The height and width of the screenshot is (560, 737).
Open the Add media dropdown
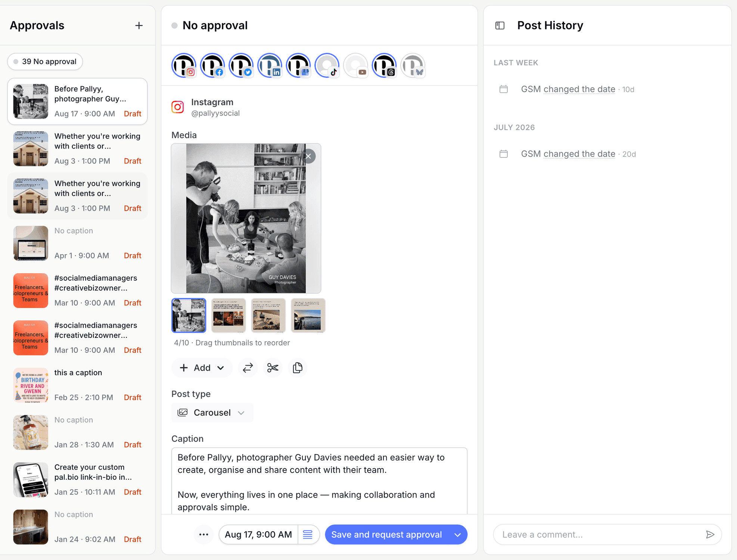click(202, 368)
